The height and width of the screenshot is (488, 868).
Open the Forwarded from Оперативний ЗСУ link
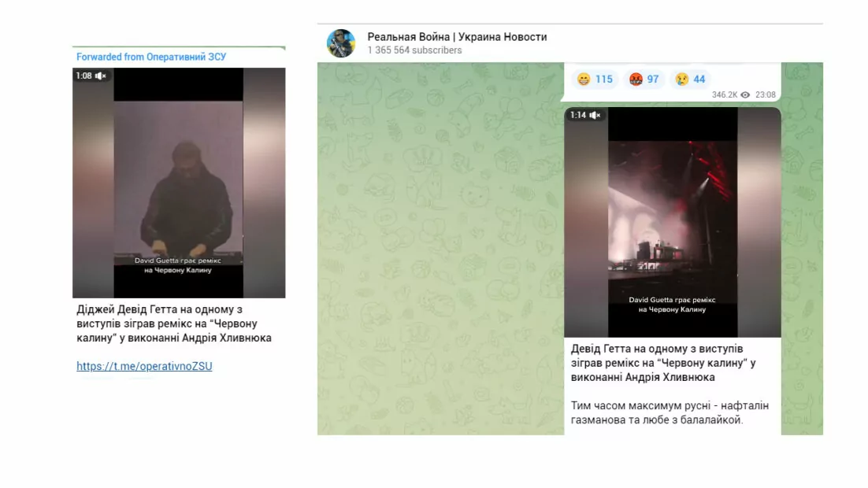[151, 57]
